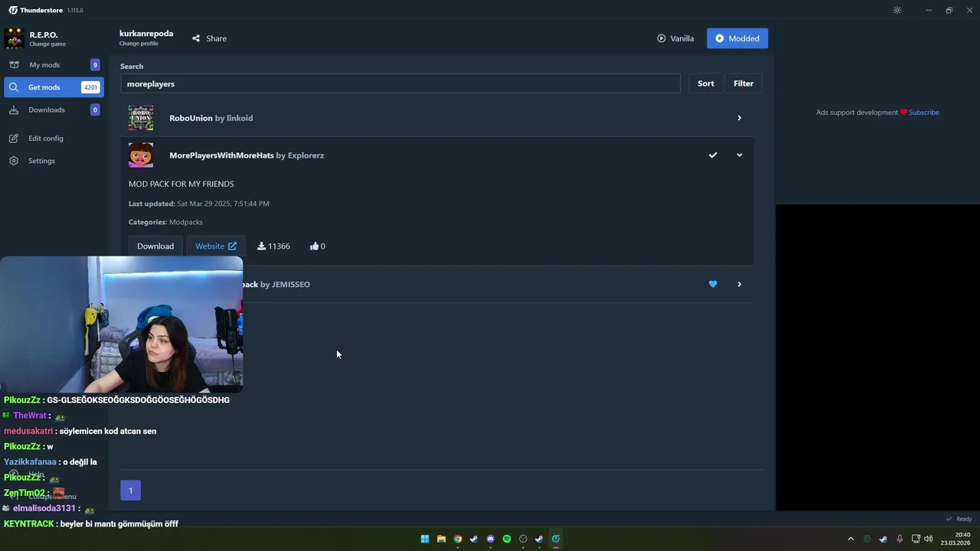Click the My mods count badge 9
980x551 pixels.
coord(95,65)
